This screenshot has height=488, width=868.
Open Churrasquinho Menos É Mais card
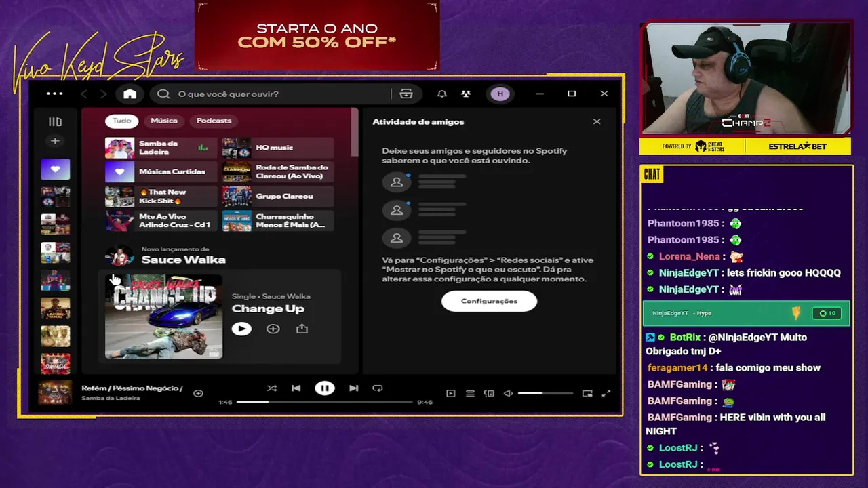(x=278, y=221)
